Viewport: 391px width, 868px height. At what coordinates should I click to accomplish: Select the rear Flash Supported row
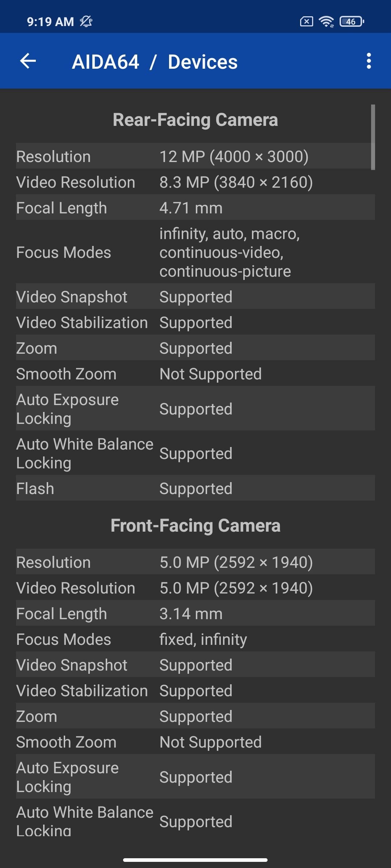coord(195,488)
